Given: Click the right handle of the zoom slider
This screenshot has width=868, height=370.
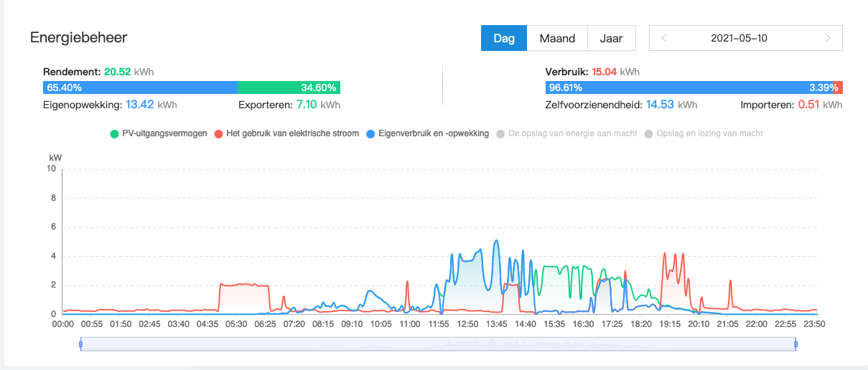Looking at the screenshot, I should 796,345.
